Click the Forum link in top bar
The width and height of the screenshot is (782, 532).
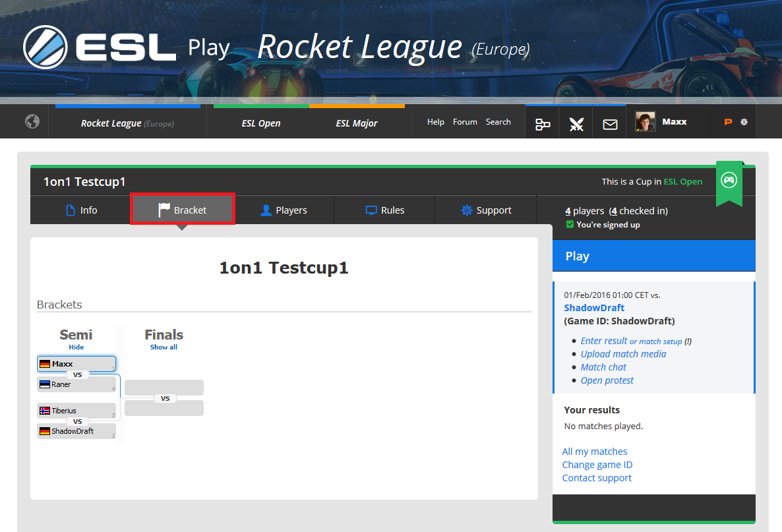[465, 122]
